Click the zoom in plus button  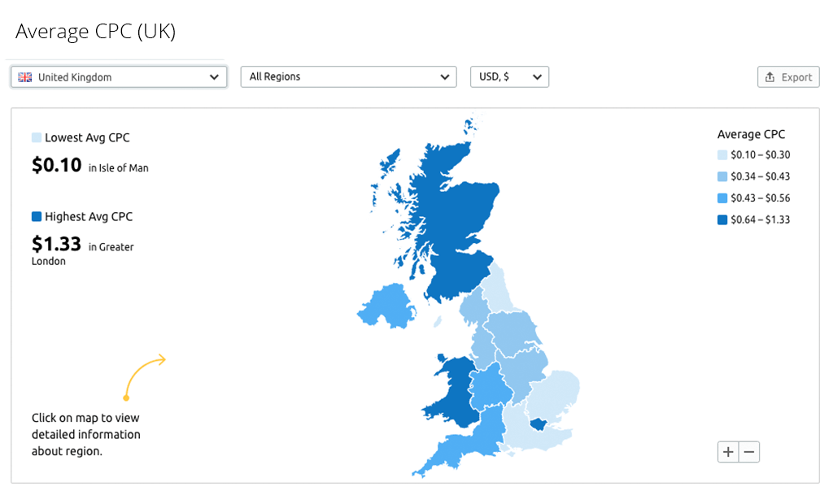point(728,452)
